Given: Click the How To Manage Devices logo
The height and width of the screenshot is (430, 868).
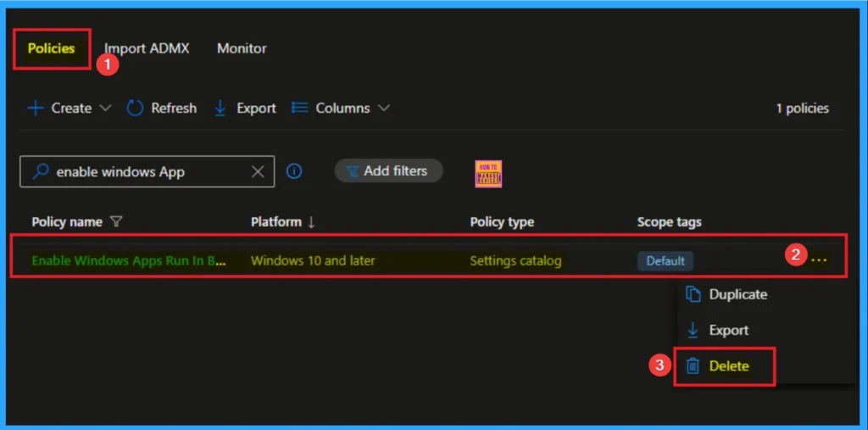Looking at the screenshot, I should pyautogui.click(x=488, y=173).
